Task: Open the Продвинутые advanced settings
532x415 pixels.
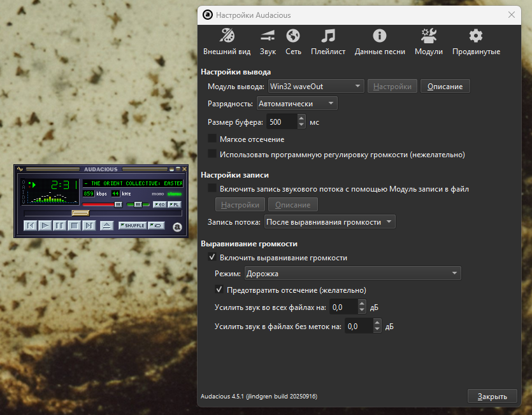Action: click(476, 42)
